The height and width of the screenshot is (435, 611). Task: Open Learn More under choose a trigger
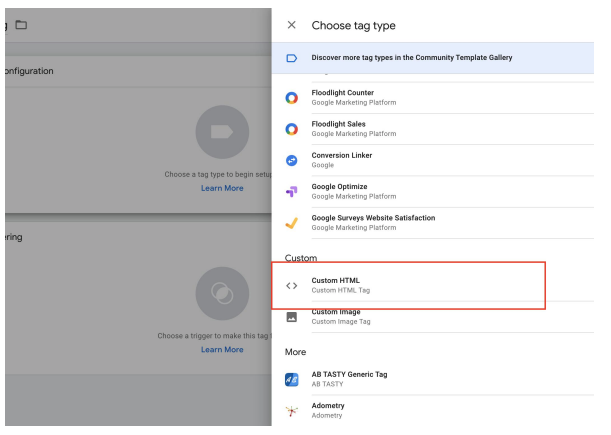click(x=222, y=350)
